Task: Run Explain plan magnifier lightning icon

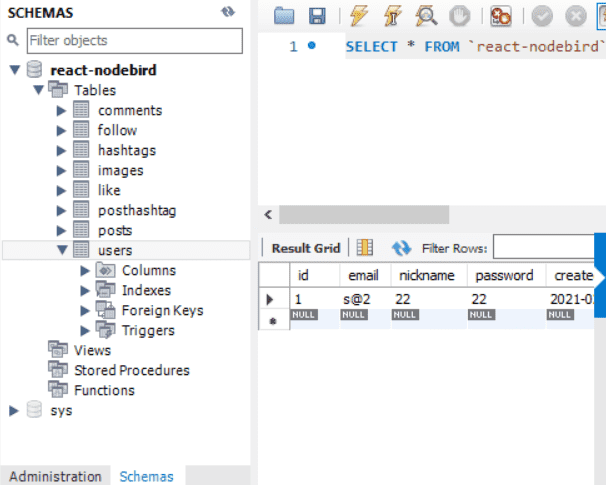Action: 426,16
